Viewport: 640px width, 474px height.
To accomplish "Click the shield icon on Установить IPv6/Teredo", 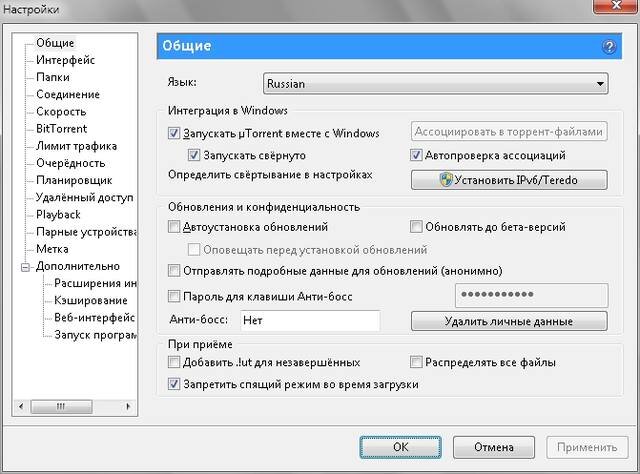I will coord(446,180).
